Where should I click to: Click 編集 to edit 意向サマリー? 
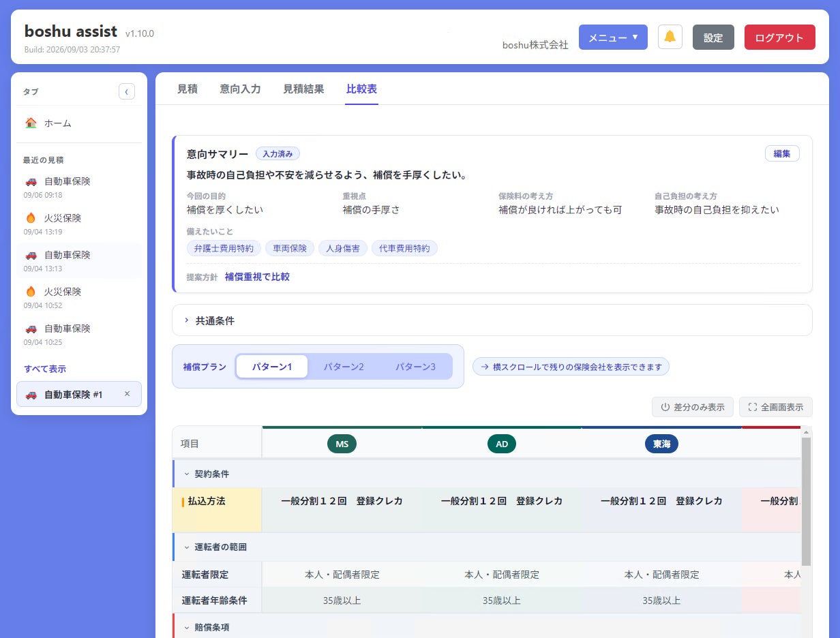pyautogui.click(x=782, y=153)
